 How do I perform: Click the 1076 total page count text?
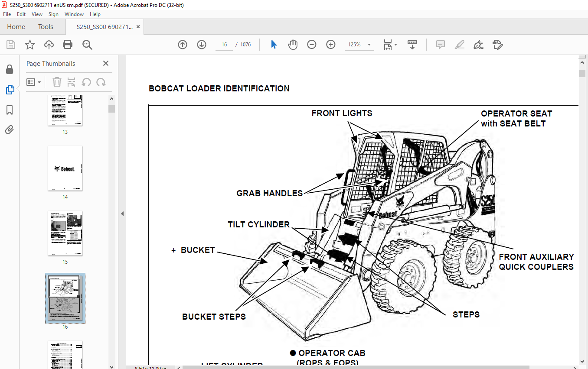pyautogui.click(x=246, y=45)
